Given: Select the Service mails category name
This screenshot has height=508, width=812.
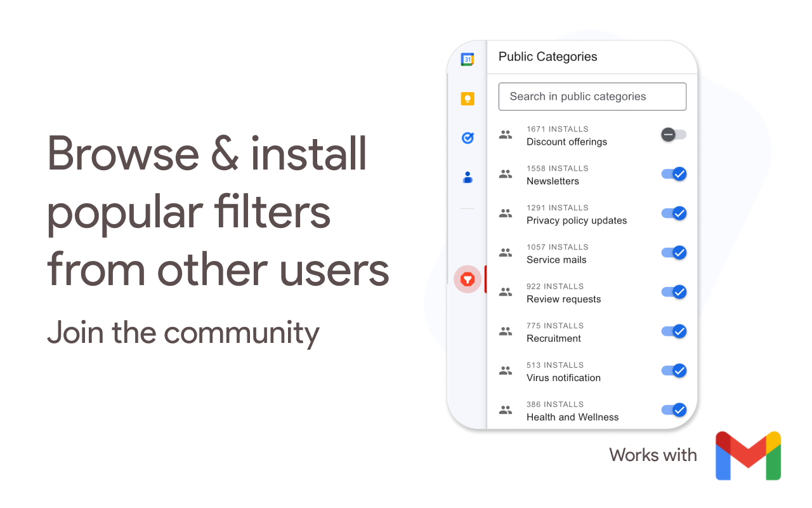Looking at the screenshot, I should (x=556, y=260).
